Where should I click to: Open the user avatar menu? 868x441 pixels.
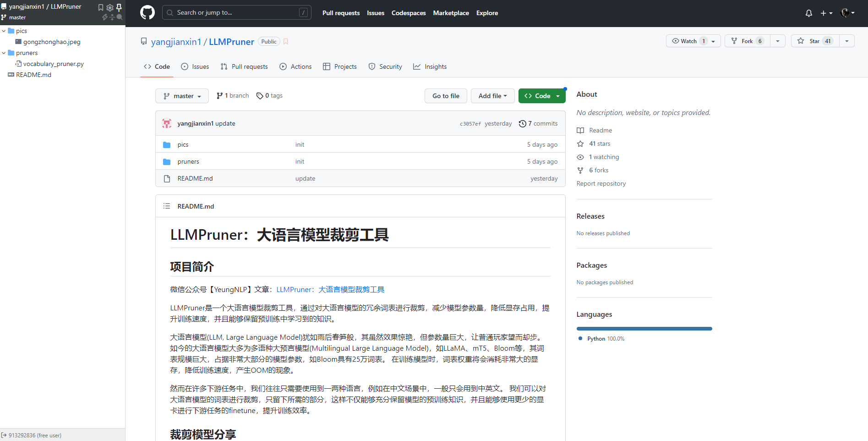coord(847,13)
